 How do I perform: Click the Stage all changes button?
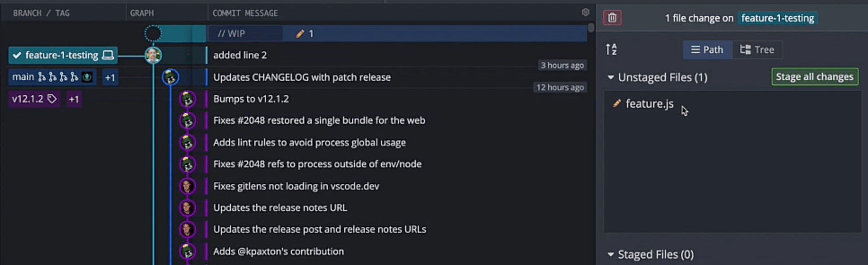(815, 77)
